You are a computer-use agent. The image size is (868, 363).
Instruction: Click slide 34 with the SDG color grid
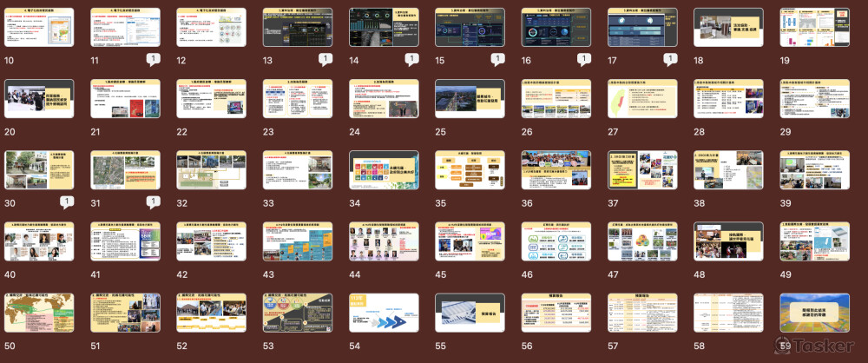(x=384, y=170)
